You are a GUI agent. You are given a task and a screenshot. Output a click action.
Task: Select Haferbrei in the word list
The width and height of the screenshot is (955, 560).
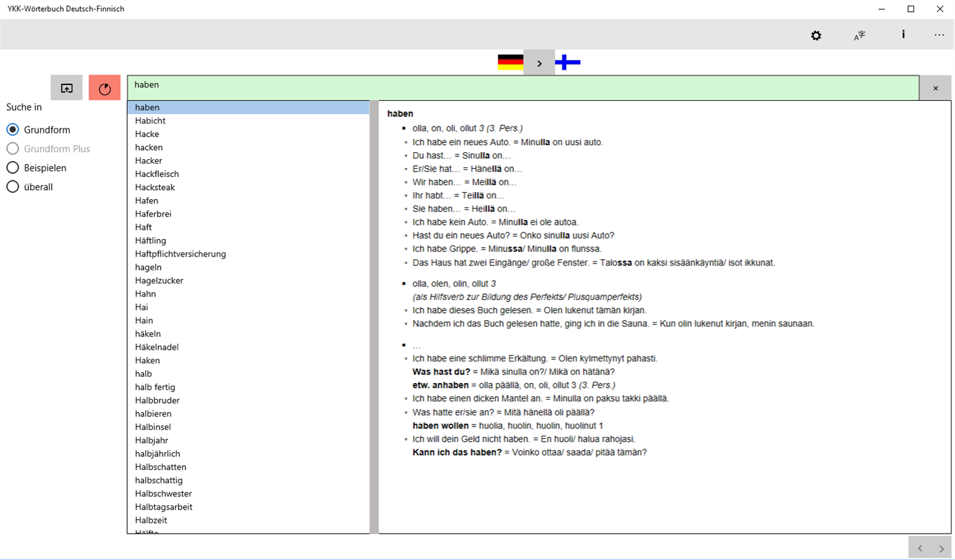point(249,214)
